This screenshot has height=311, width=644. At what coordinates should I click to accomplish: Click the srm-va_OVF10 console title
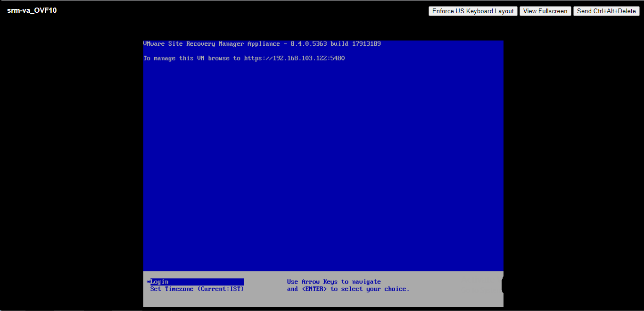point(32,10)
